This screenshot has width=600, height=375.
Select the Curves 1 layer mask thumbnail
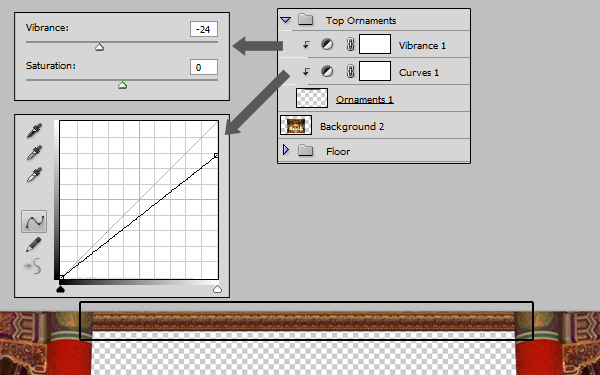(x=375, y=71)
